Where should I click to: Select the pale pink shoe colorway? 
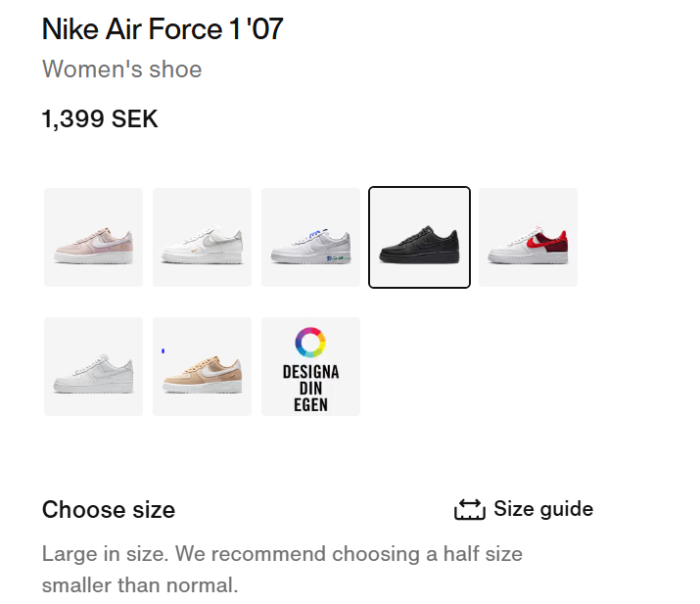pos(93,238)
